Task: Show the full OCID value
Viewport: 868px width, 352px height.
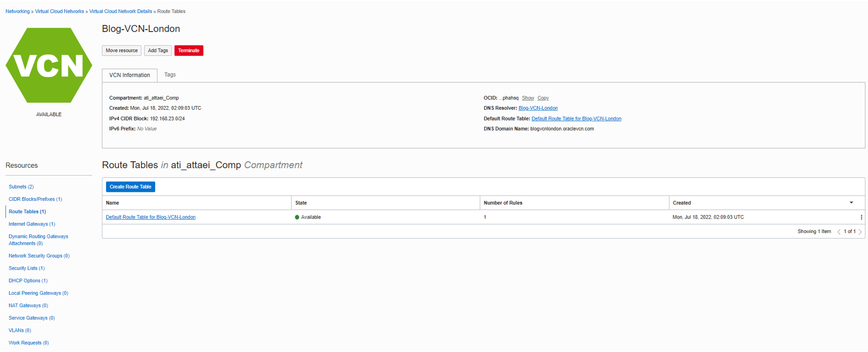Action: 528,98
